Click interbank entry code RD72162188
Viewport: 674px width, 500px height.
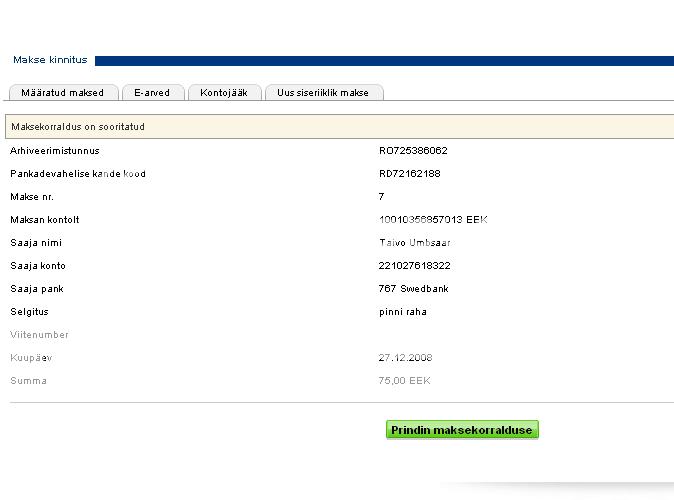pyautogui.click(x=409, y=174)
